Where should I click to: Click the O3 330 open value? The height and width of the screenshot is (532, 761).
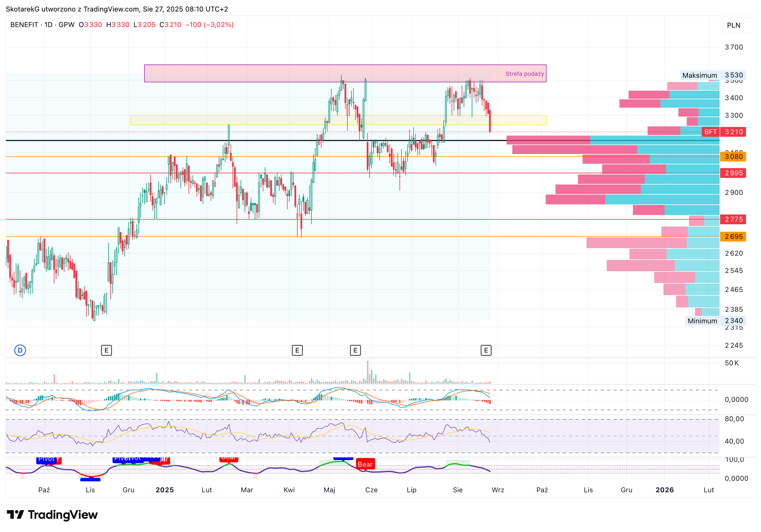pyautogui.click(x=90, y=25)
